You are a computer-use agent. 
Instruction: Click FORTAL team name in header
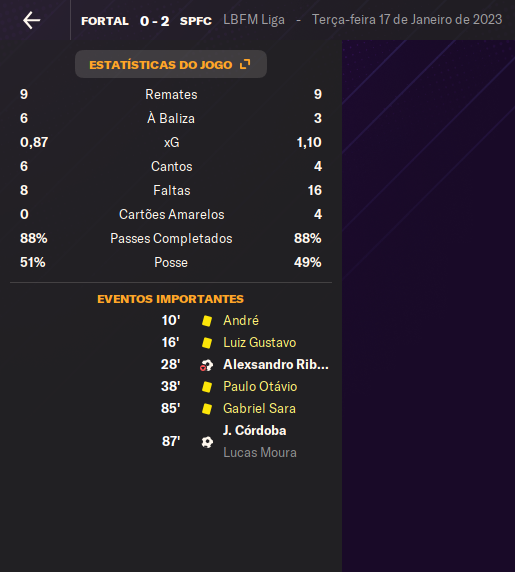pyautogui.click(x=105, y=21)
